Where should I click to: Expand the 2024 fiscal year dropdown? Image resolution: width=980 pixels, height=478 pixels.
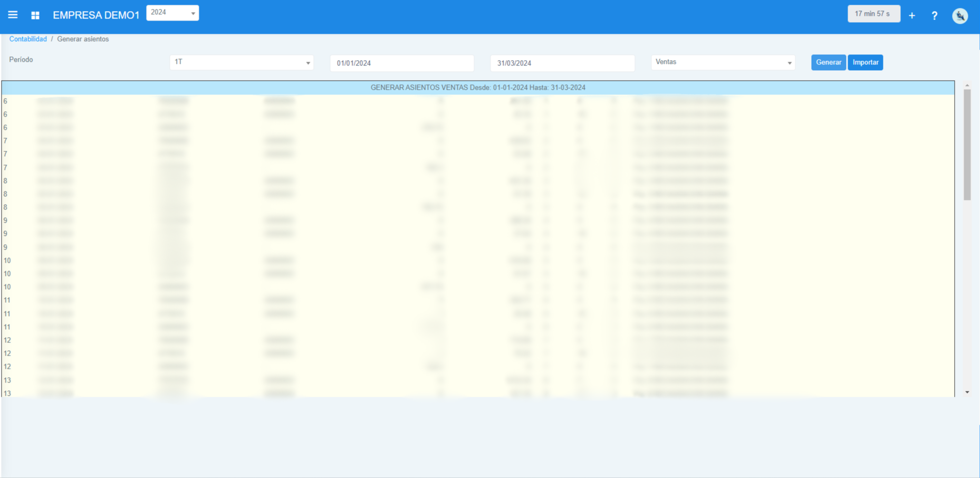click(x=172, y=13)
